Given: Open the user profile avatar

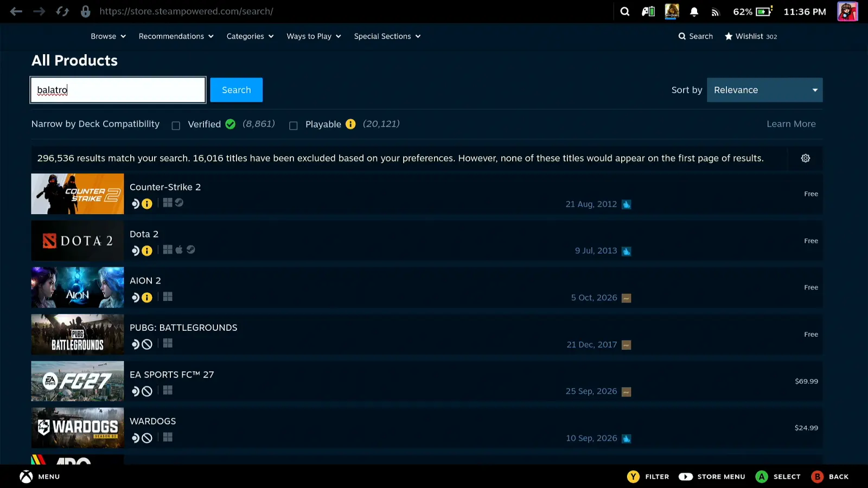Looking at the screenshot, I should 847,11.
